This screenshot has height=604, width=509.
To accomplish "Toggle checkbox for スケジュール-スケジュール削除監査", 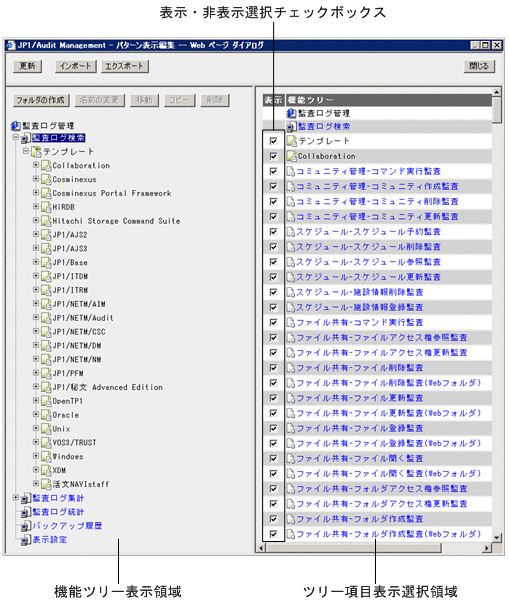I will (x=273, y=247).
